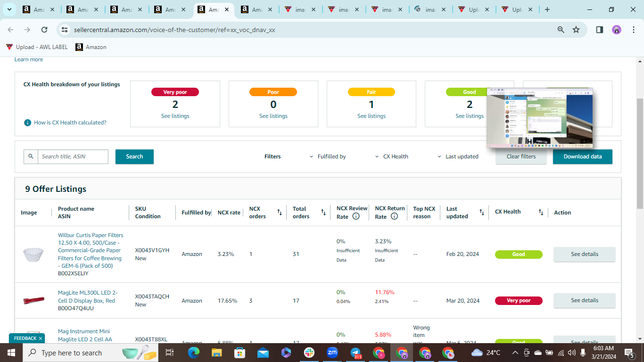
Task: Click the Mar 20, 2024 date cell
Action: 463,301
